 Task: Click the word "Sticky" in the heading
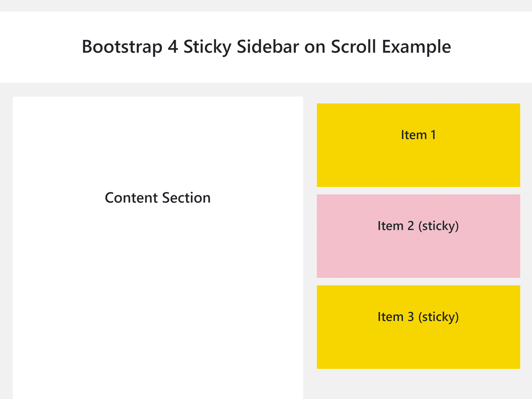tap(207, 47)
